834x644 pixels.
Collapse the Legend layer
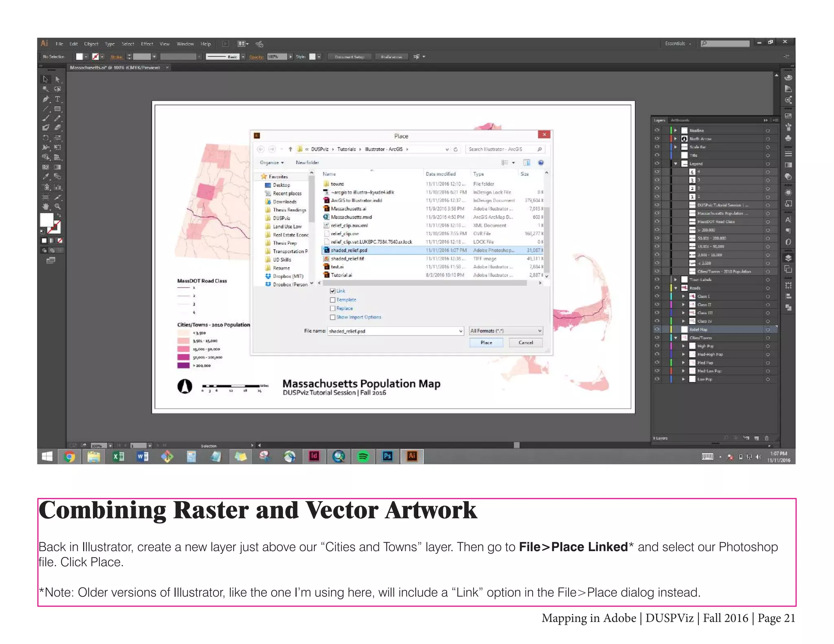coord(676,164)
